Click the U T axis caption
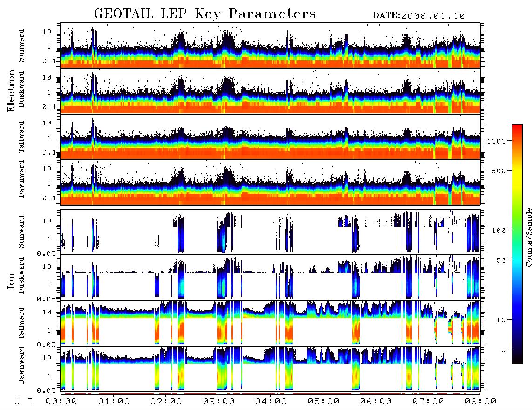The height and width of the screenshot is (410, 532). click(x=23, y=402)
